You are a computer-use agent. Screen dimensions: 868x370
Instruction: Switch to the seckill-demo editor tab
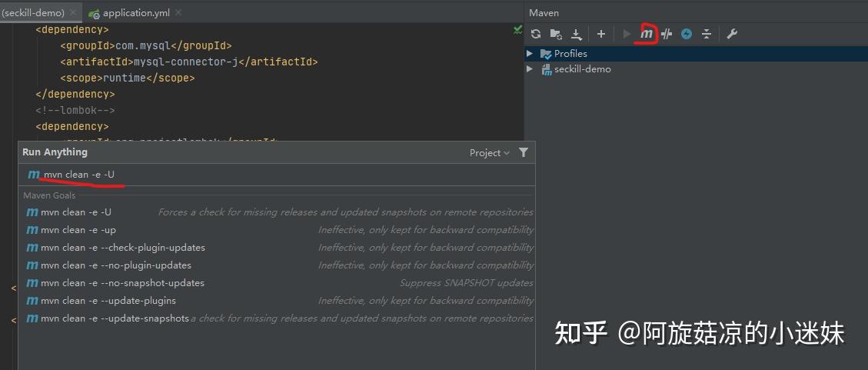click(x=35, y=13)
